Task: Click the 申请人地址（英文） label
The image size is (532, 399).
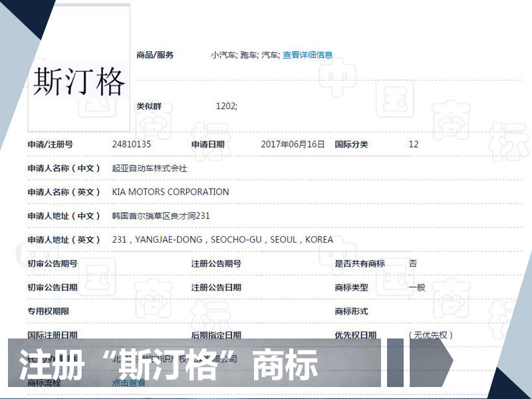Action: (x=64, y=240)
